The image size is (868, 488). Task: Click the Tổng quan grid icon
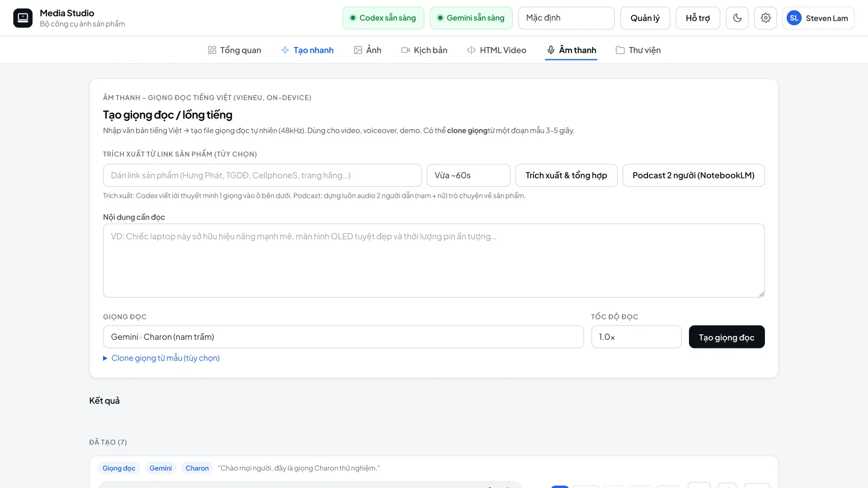[212, 50]
